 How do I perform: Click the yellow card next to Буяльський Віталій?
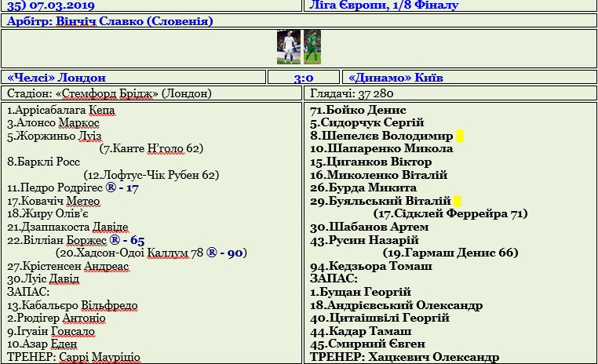(458, 201)
